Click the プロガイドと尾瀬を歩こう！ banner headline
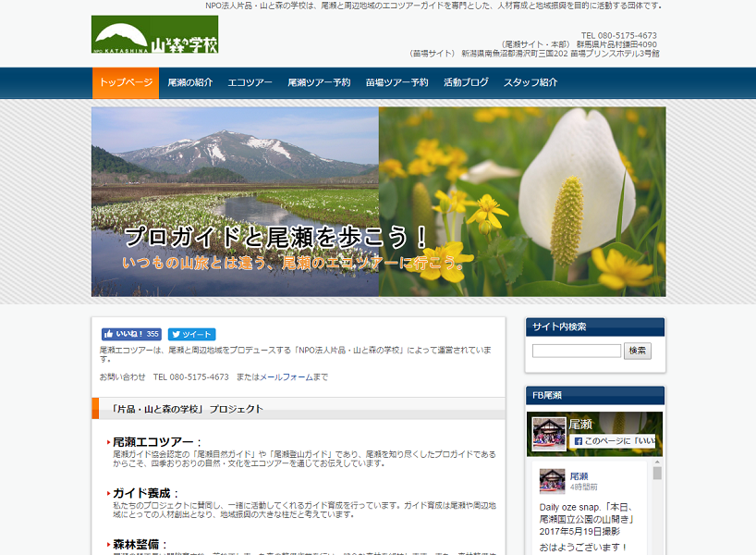 [275, 237]
